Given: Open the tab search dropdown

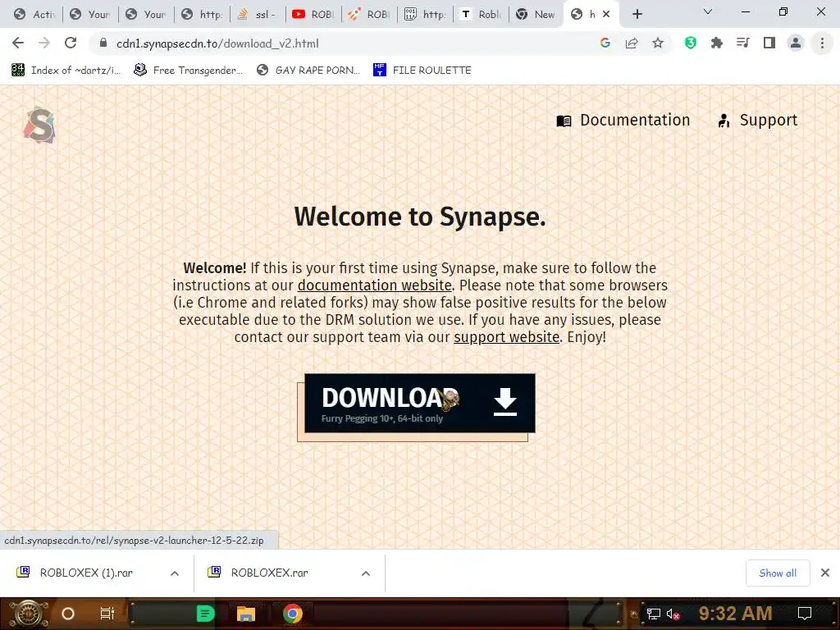Looking at the screenshot, I should coord(708,11).
